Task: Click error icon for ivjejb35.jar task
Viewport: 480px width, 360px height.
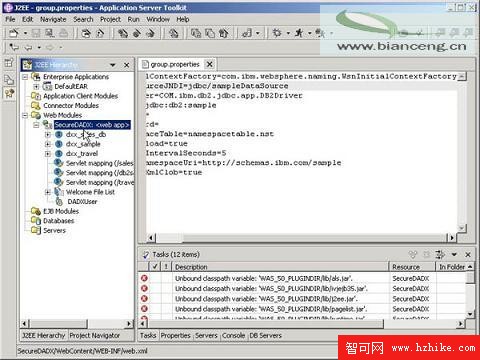Action: coord(144,288)
